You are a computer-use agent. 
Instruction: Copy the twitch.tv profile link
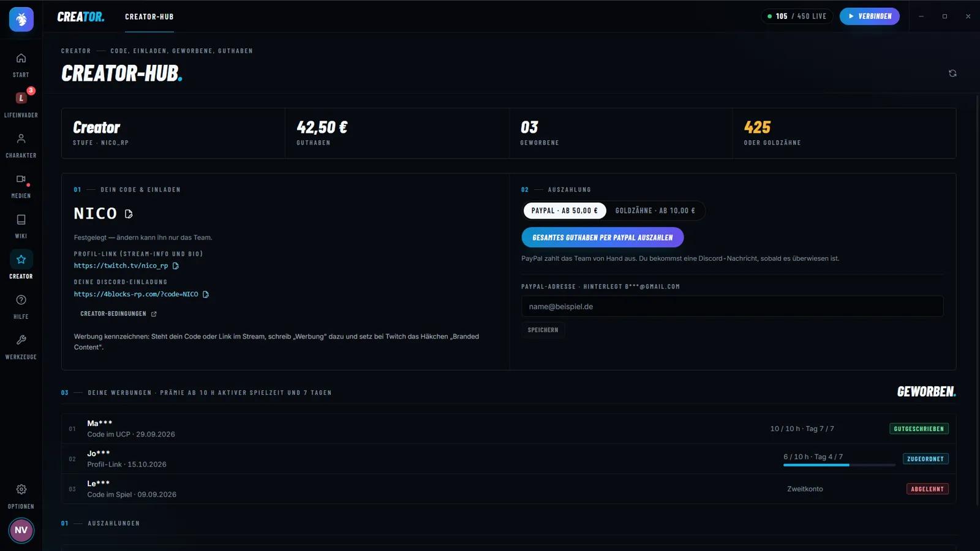176,266
